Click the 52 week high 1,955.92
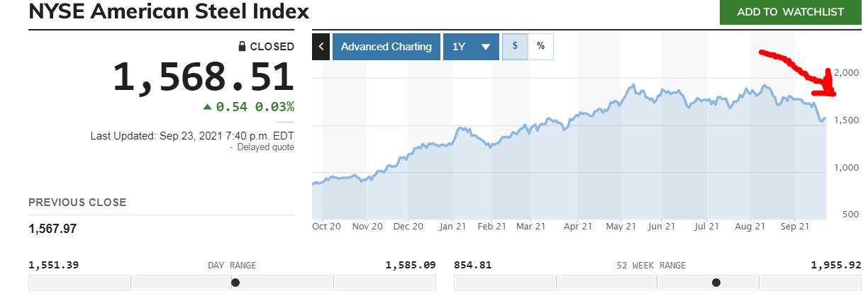Image resolution: width=868 pixels, height=301 pixels. point(835,265)
